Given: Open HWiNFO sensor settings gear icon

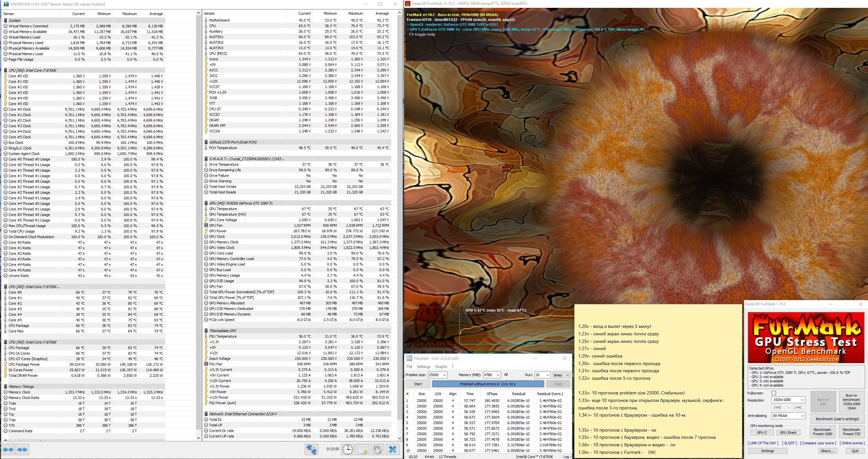Looking at the screenshot, I should pyautogui.click(x=377, y=449).
